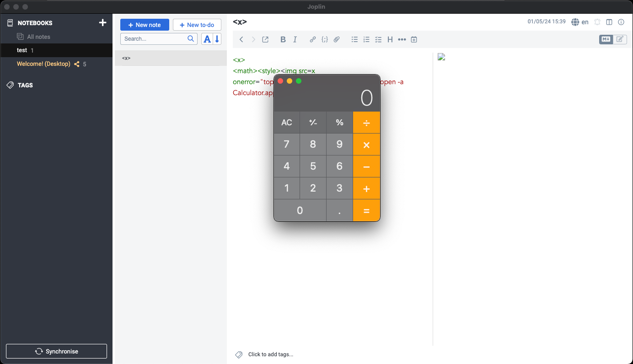Select the Welcome! (Desktop) notebook

pyautogui.click(x=43, y=64)
